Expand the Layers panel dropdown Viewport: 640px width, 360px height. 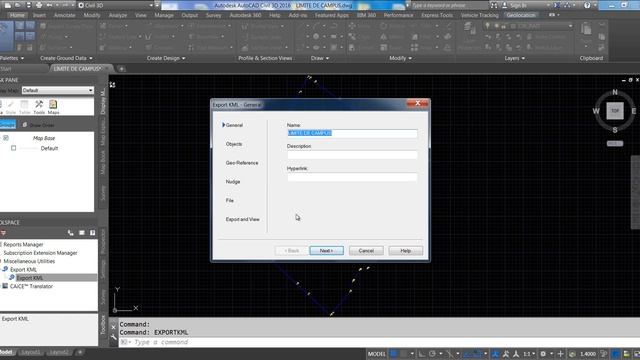pos(515,58)
